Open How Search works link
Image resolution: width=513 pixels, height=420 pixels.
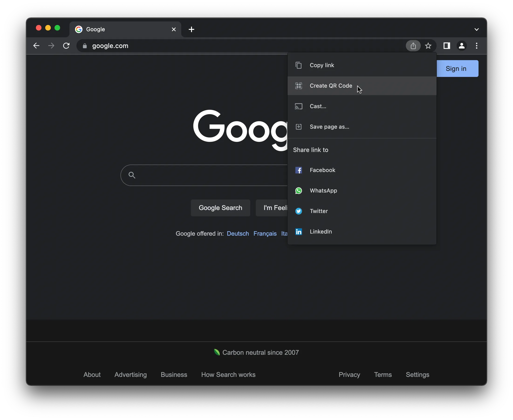click(x=228, y=375)
